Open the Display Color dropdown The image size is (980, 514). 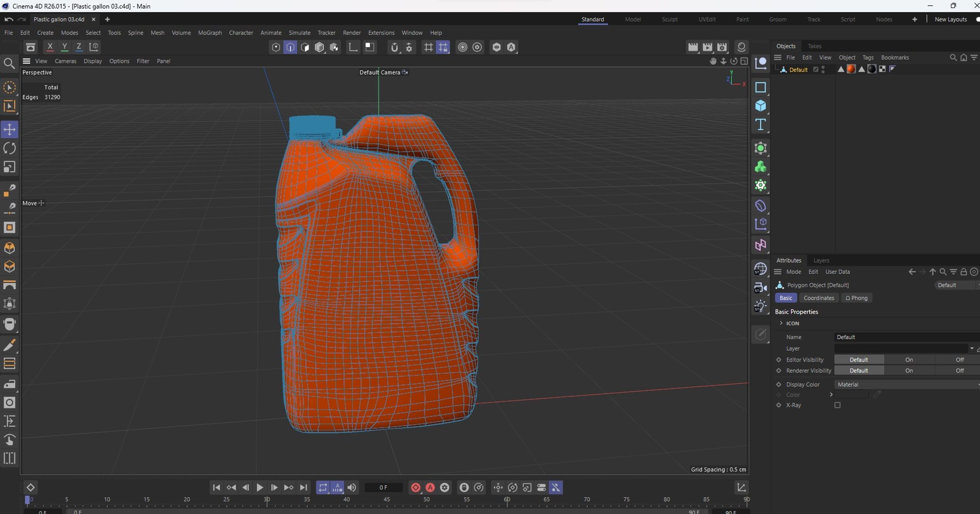coord(907,384)
